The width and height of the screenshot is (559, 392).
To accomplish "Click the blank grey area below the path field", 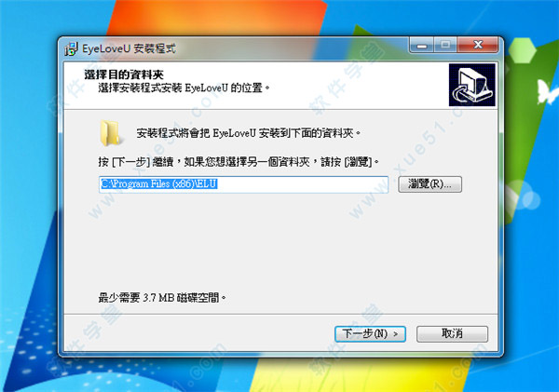I will (x=280, y=242).
